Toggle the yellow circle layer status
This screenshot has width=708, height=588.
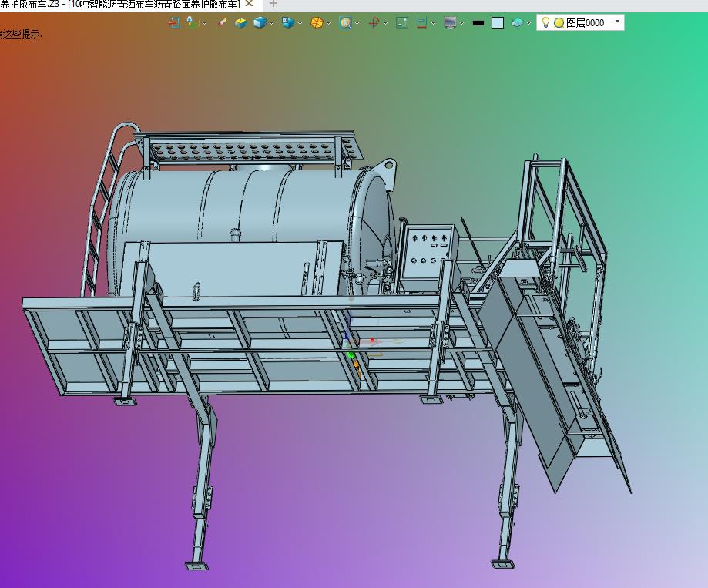tap(559, 23)
